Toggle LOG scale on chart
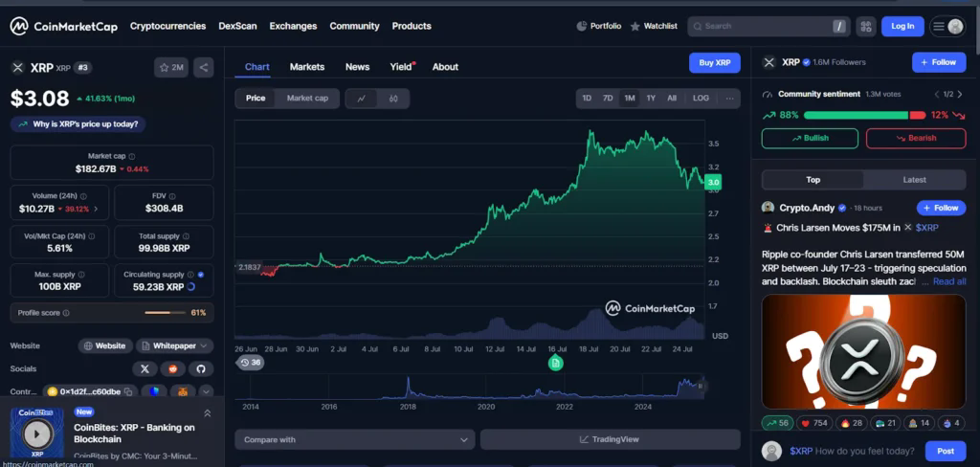 click(x=702, y=99)
